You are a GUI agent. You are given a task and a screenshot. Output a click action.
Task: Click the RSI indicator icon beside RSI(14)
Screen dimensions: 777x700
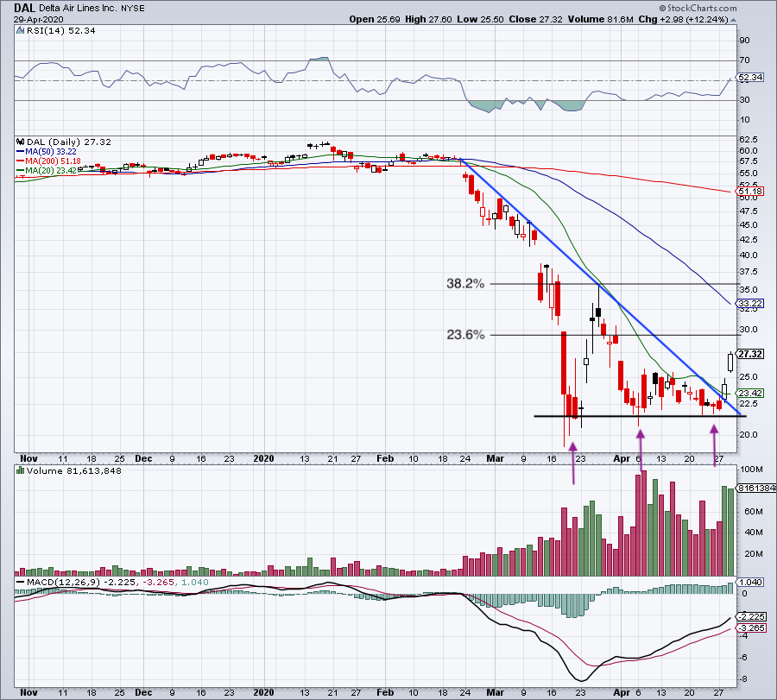(x=21, y=31)
